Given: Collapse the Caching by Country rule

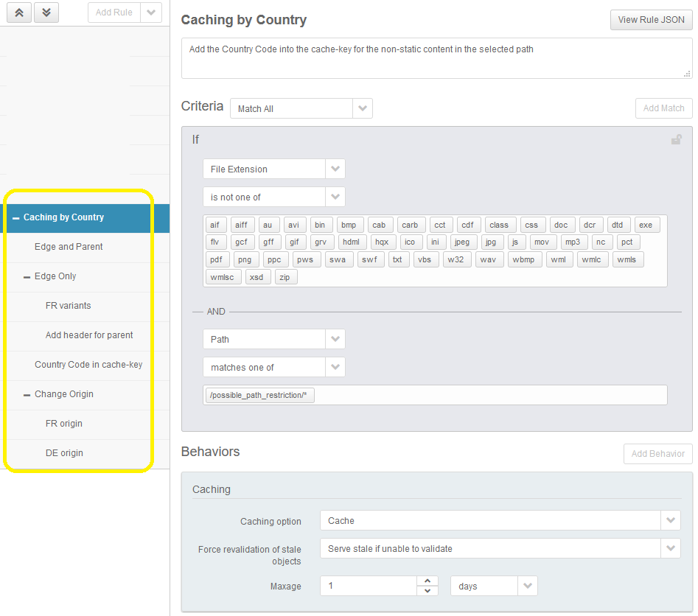Looking at the screenshot, I should point(16,218).
